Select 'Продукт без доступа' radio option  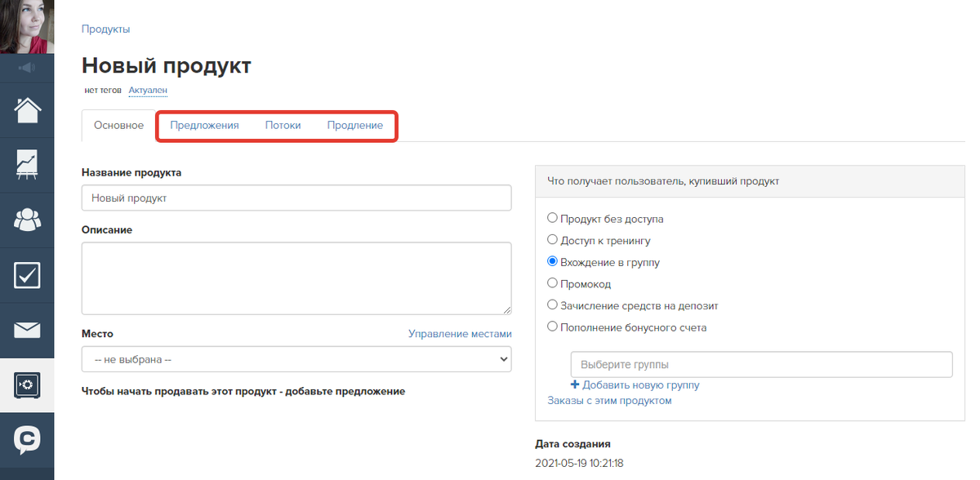coord(553,219)
